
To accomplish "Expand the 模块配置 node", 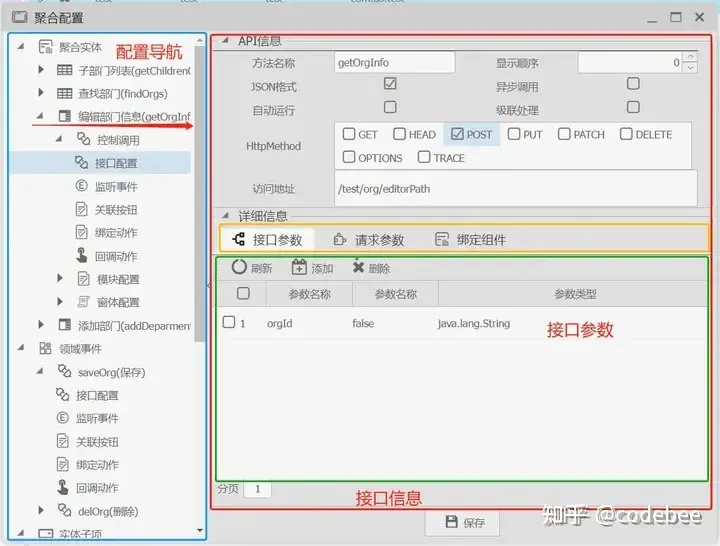I will (60, 278).
